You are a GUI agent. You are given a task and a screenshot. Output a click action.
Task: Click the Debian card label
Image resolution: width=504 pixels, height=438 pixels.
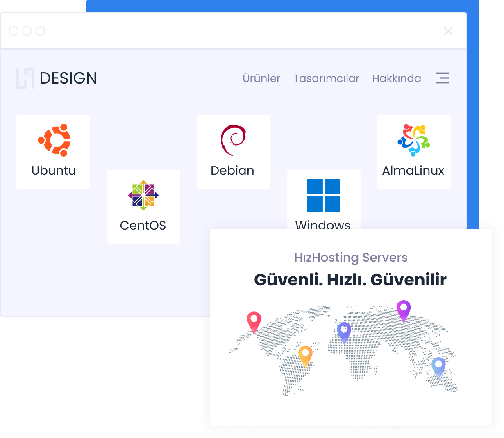(x=232, y=170)
